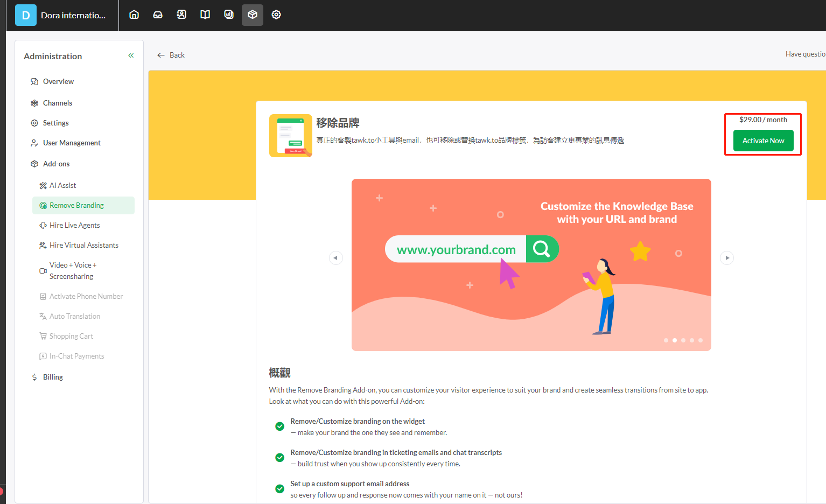The image size is (826, 504).
Task: Jump to the last carousel dot
Action: 701,340
